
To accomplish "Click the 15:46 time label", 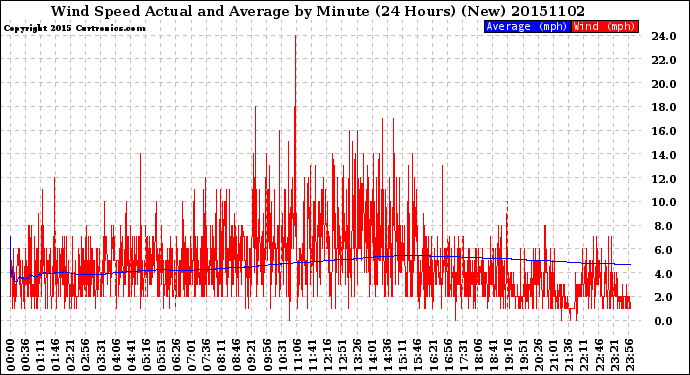I will click(x=418, y=355).
